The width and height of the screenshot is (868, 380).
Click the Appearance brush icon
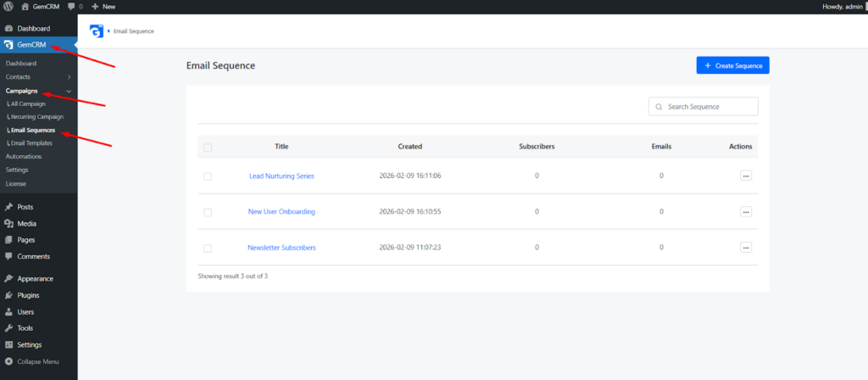(8, 278)
